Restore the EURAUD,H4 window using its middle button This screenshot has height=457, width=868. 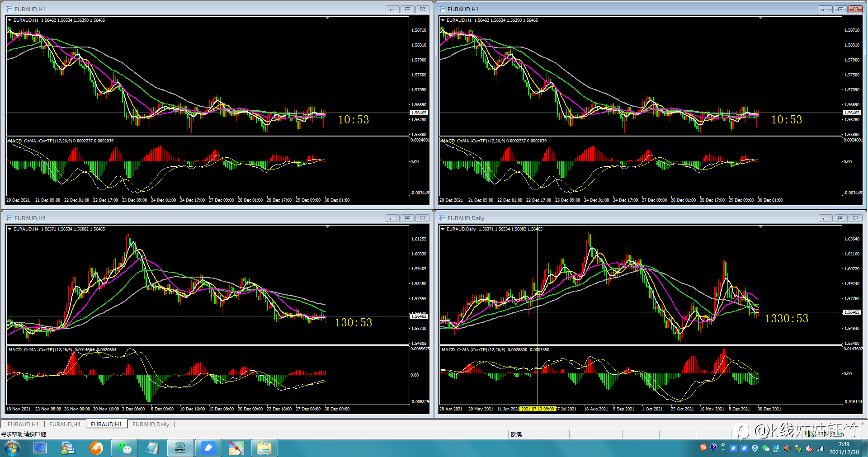point(407,218)
